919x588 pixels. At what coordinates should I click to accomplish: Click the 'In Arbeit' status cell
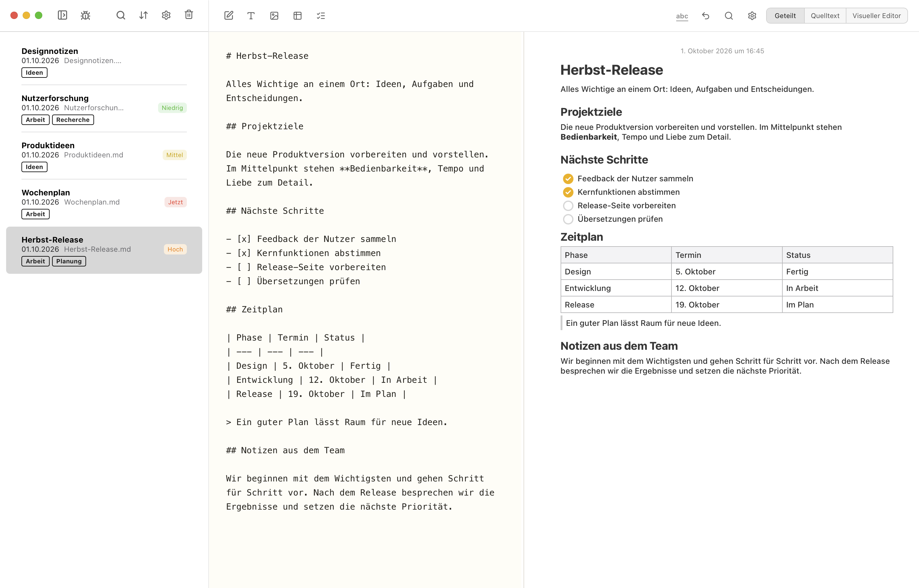click(x=837, y=288)
